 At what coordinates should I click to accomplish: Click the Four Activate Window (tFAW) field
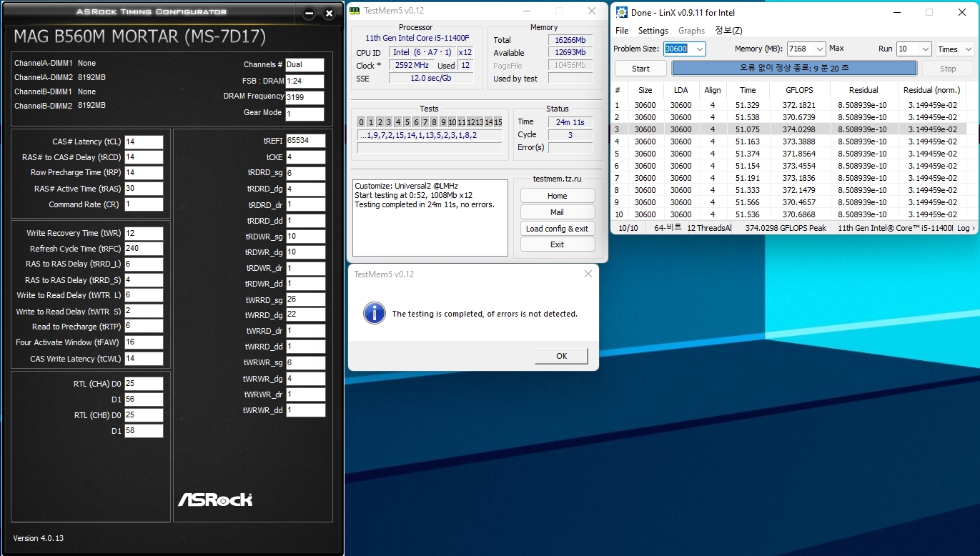coord(144,342)
